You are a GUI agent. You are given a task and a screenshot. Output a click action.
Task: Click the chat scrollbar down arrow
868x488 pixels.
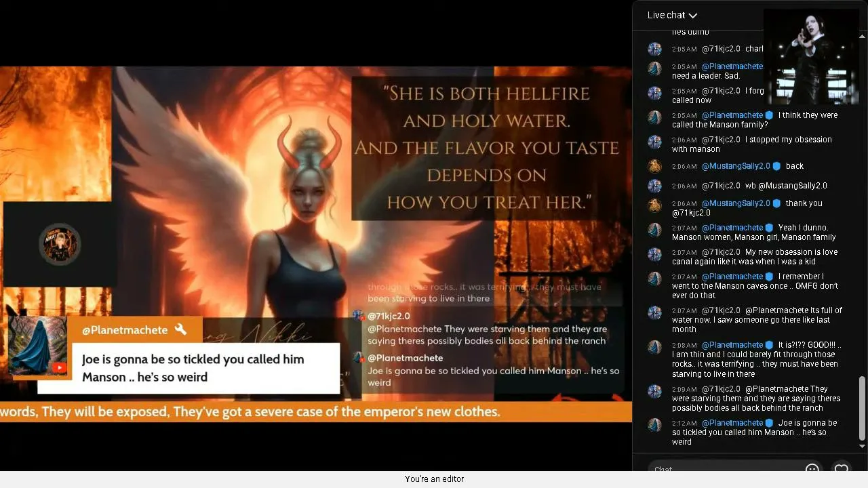pyautogui.click(x=863, y=446)
